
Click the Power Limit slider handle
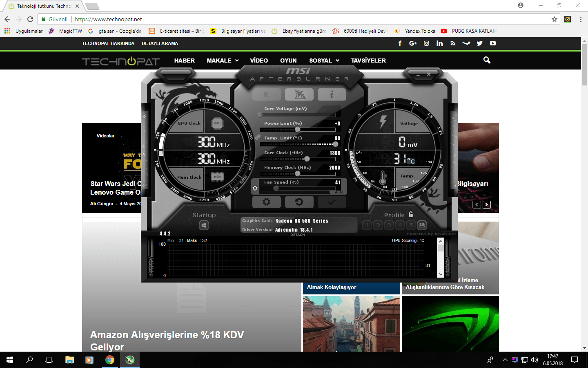click(x=298, y=130)
